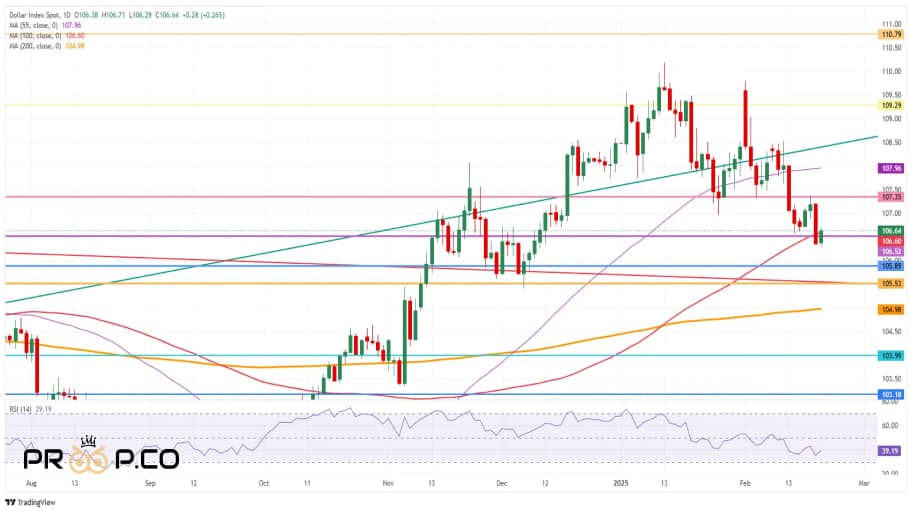
Task: Click the 110.79 price label
Action: coord(891,35)
